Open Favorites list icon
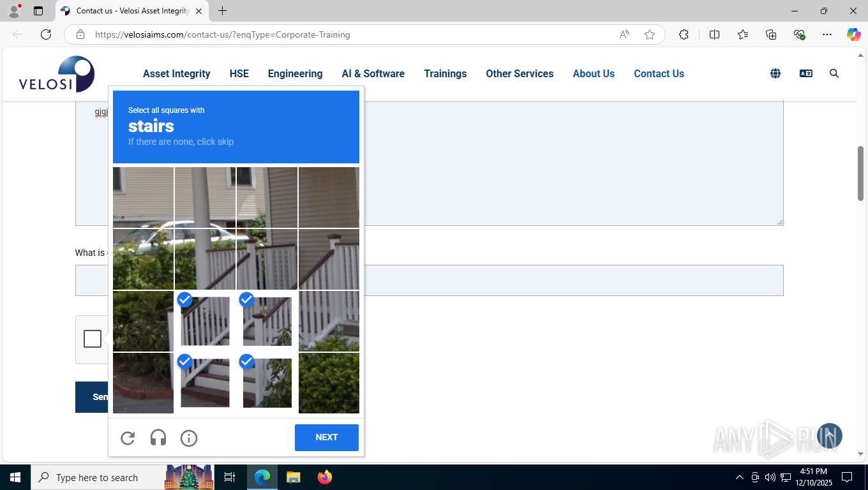 pos(743,34)
